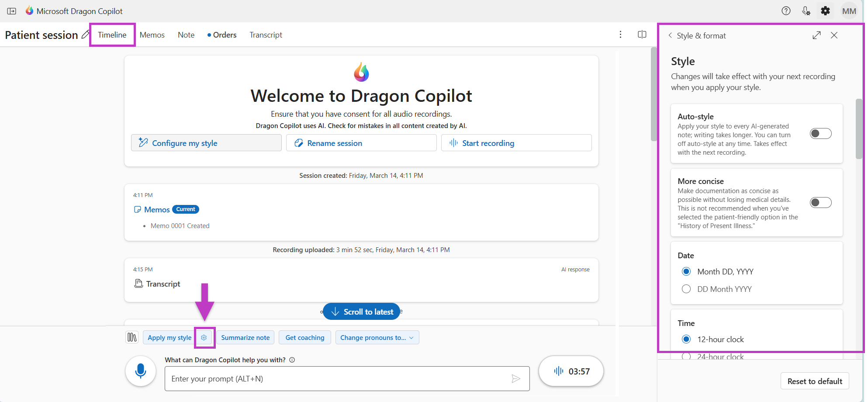This screenshot has height=402, width=868.
Task: Click Rename session button
Action: pos(361,143)
